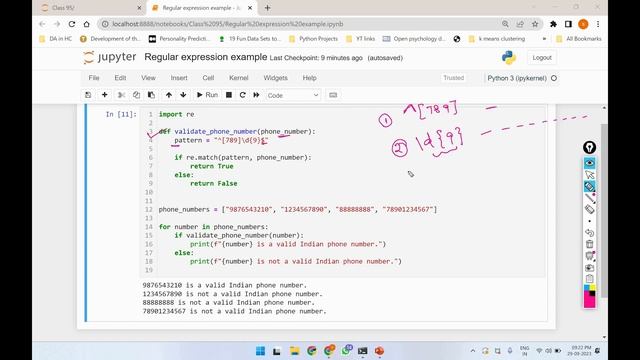The height and width of the screenshot is (360, 640).
Task: Open the View menu
Action: (148, 78)
